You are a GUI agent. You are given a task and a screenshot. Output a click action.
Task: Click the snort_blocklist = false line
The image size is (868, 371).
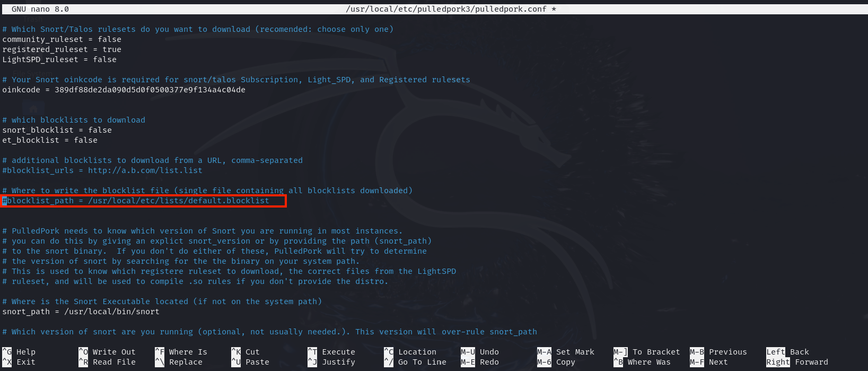pos(57,130)
